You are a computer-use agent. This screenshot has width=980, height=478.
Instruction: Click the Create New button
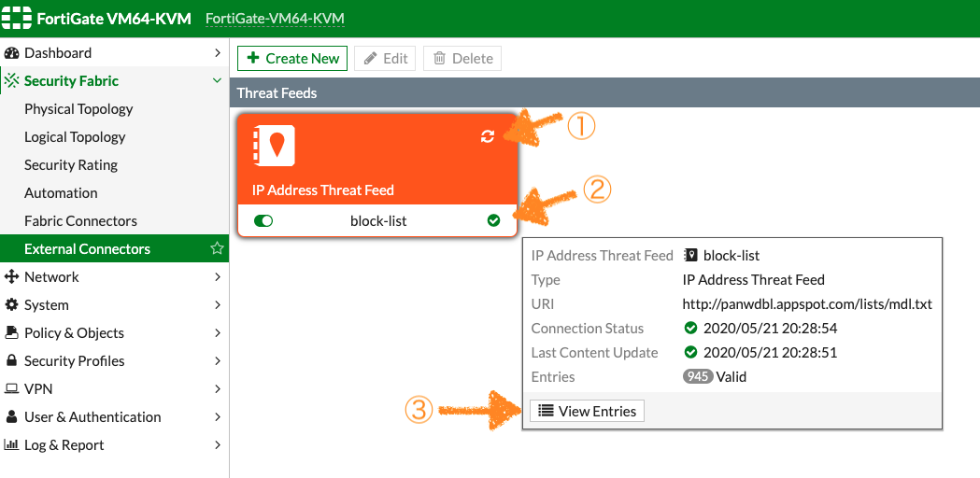point(292,58)
